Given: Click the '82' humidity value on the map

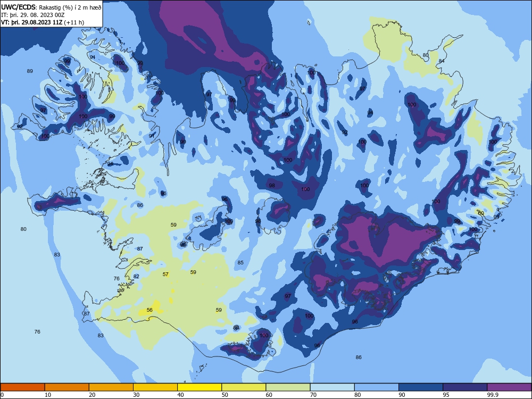Looking at the screenshot, I should point(136,276).
